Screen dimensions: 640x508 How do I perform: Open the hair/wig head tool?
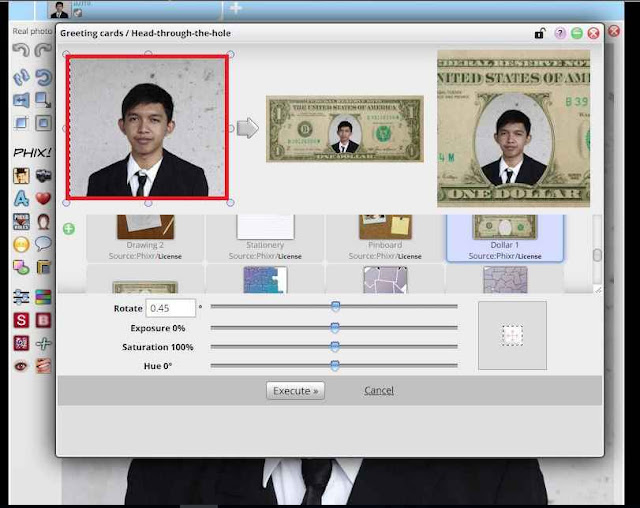click(x=43, y=222)
